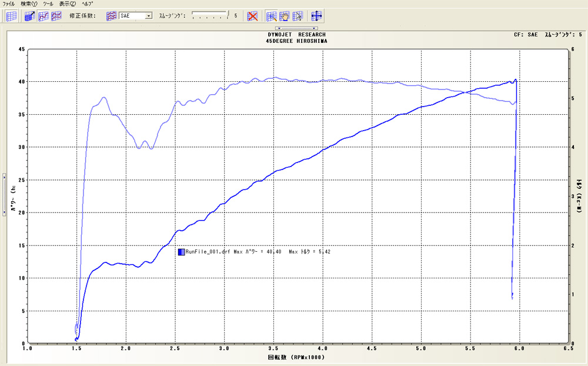588x366 pixels.
Task: Click the blue crosshair axis icon
Action: click(316, 16)
